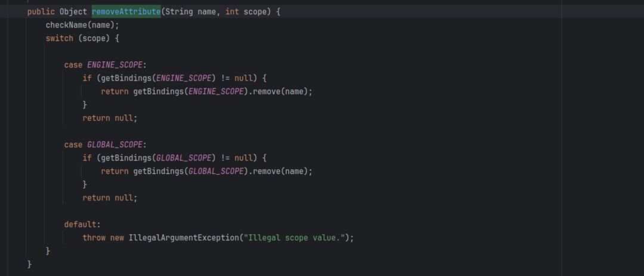Click the public modifier keyword
The width and height of the screenshot is (644, 276).
41,12
